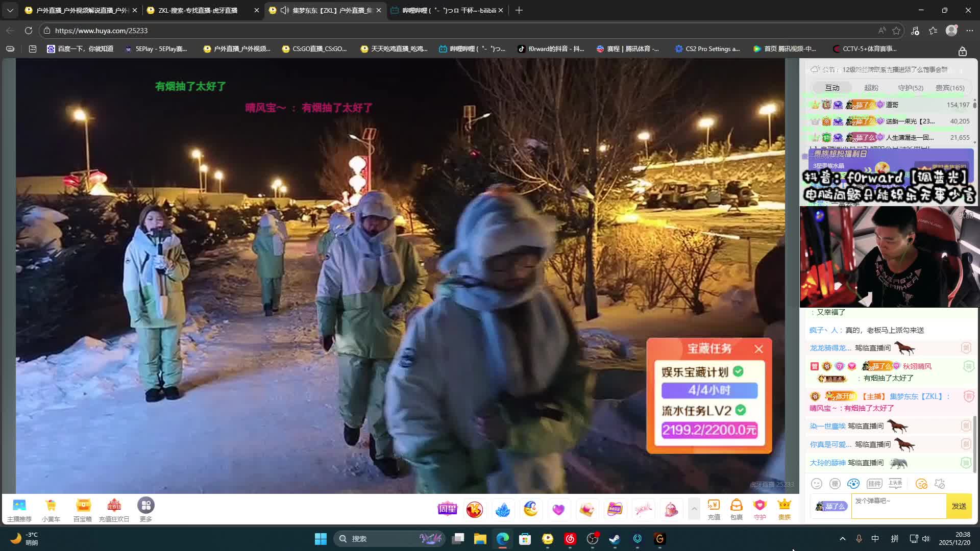Click the palette danmaku color icon

pos(853,484)
